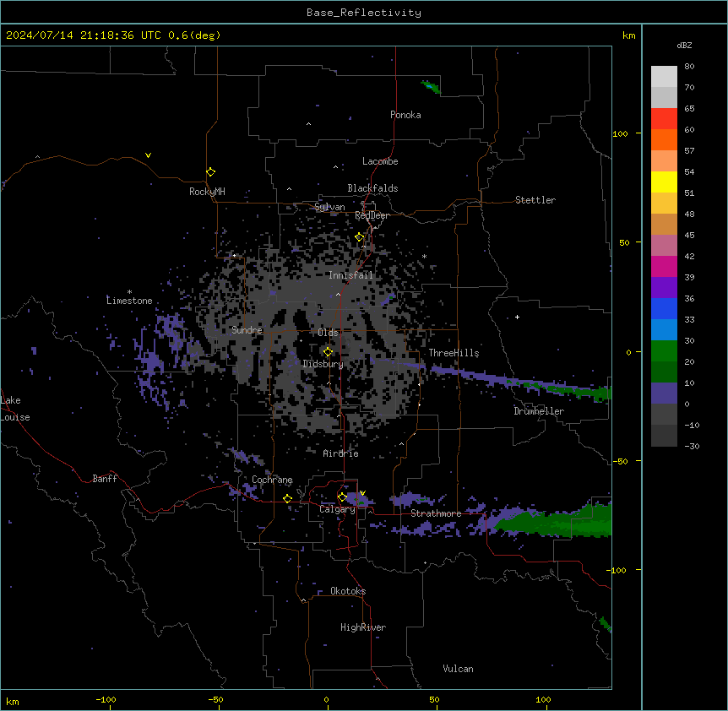Click the green echo patch northeast of Ponoka
The height and width of the screenshot is (711, 728).
coord(431,87)
